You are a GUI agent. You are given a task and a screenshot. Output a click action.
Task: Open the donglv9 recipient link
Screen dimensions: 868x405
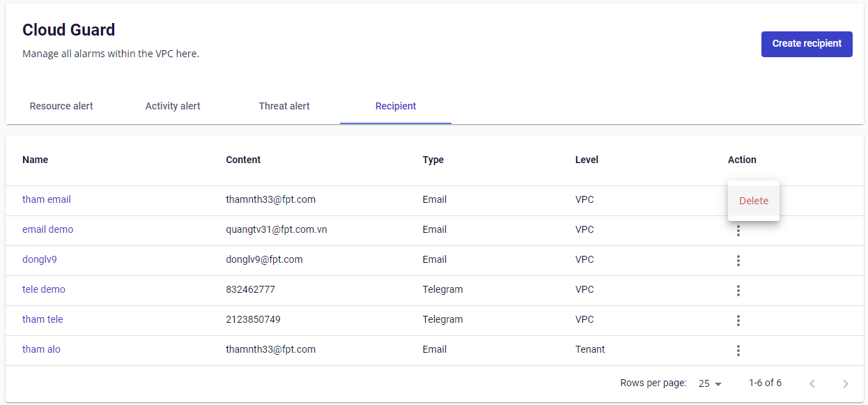tap(40, 259)
